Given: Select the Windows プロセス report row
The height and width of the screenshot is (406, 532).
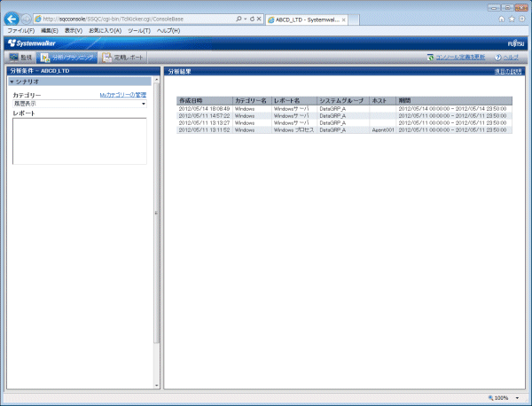Looking at the screenshot, I should click(x=293, y=130).
